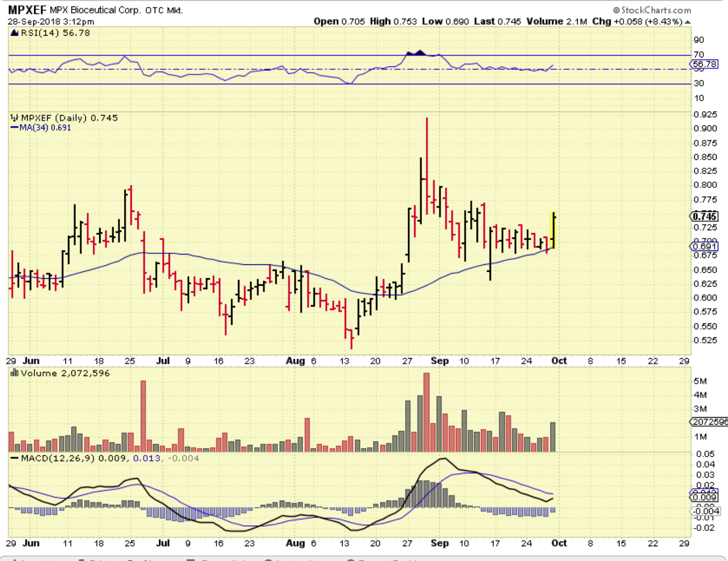Click the 0.691 moving average tag on the axis
This screenshot has height=561, width=728.
(704, 247)
